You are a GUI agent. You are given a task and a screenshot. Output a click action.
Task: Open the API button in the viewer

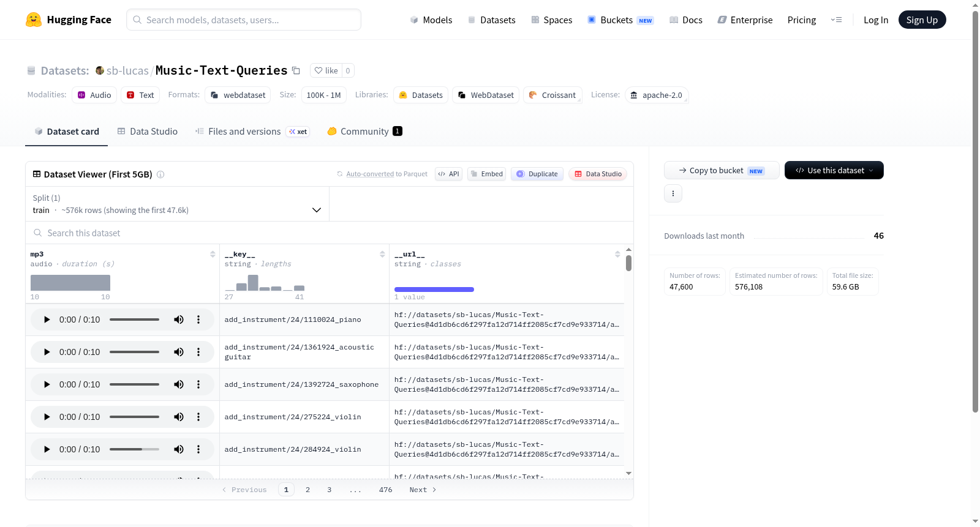point(448,174)
